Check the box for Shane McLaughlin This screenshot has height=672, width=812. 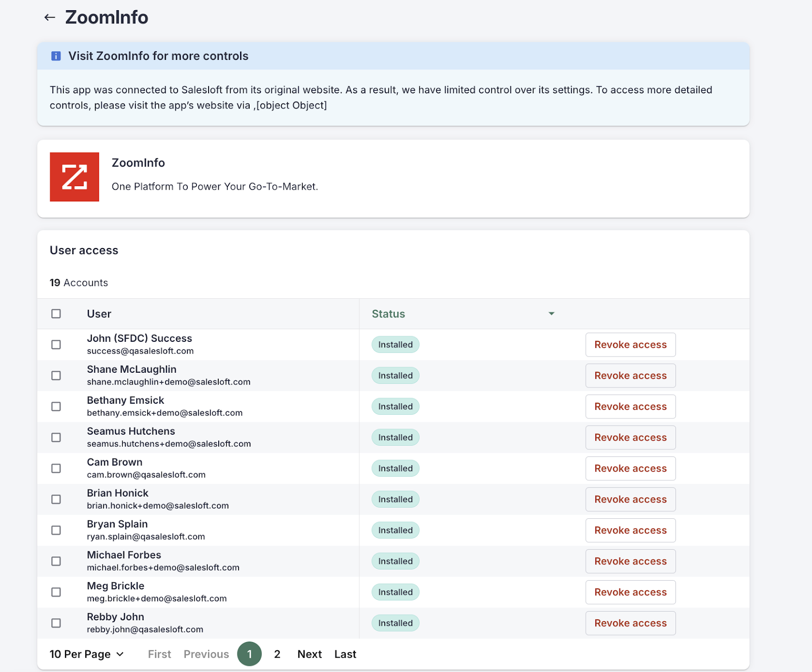coord(56,376)
